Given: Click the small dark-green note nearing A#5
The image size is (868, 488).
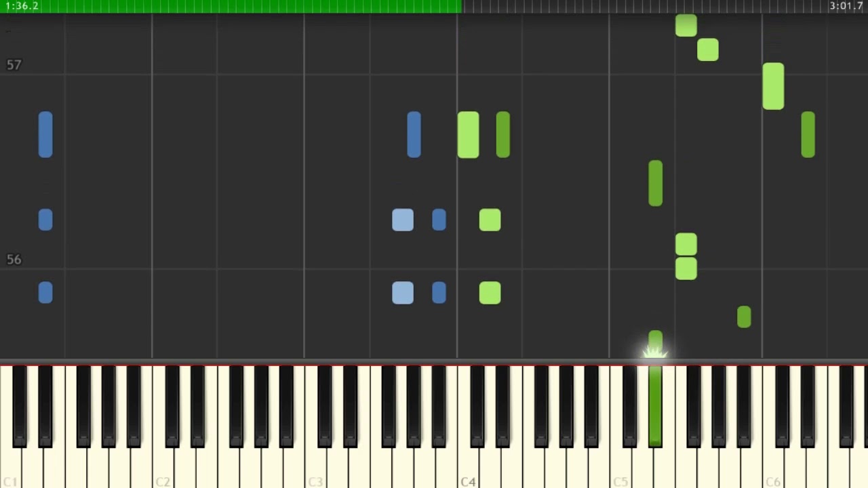Looking at the screenshot, I should tap(744, 317).
